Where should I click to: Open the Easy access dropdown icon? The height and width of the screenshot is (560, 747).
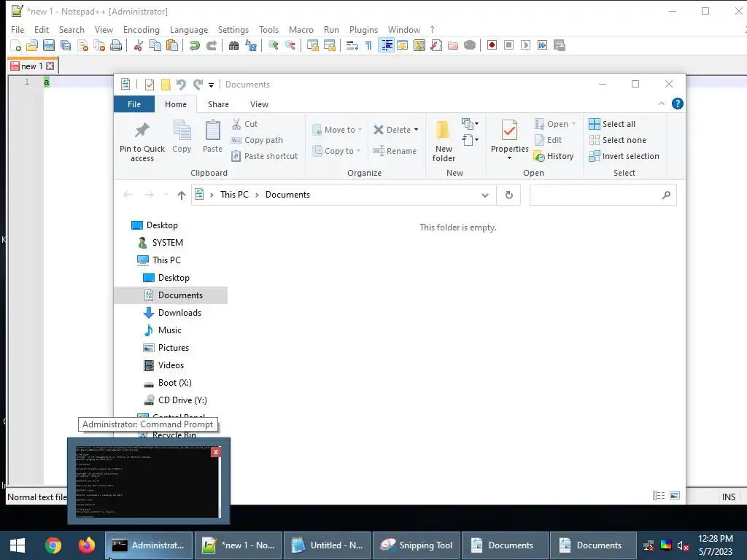470,139
